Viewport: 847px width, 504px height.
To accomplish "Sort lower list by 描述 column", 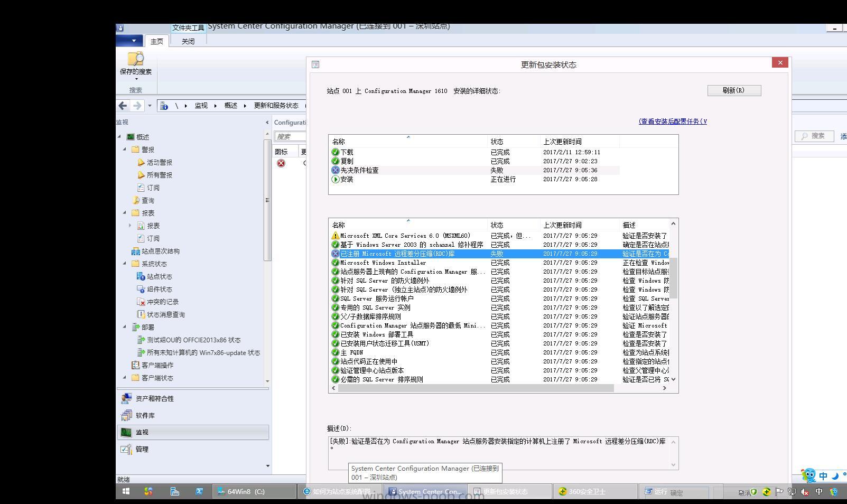I will 644,225.
